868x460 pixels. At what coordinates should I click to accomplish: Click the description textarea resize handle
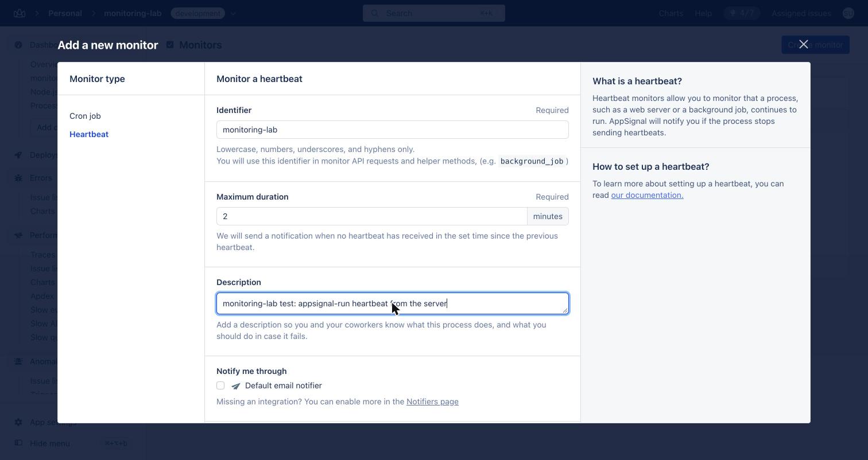point(565,310)
